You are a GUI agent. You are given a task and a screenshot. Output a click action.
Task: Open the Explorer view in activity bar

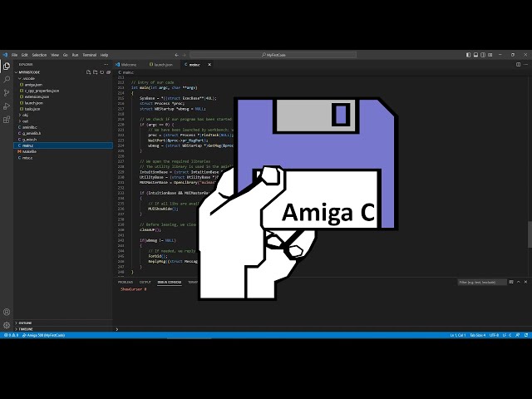coord(7,66)
